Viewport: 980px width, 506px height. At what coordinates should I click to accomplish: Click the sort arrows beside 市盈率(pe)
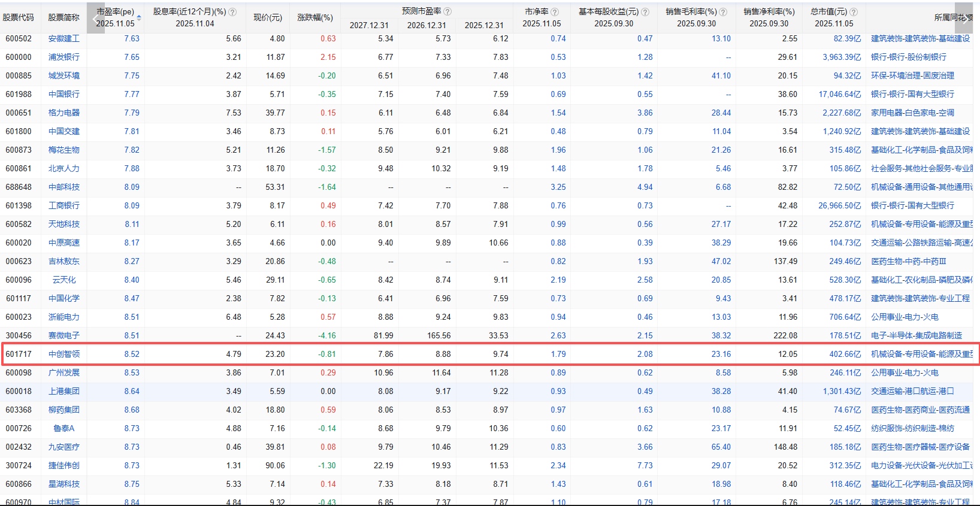[x=139, y=18]
